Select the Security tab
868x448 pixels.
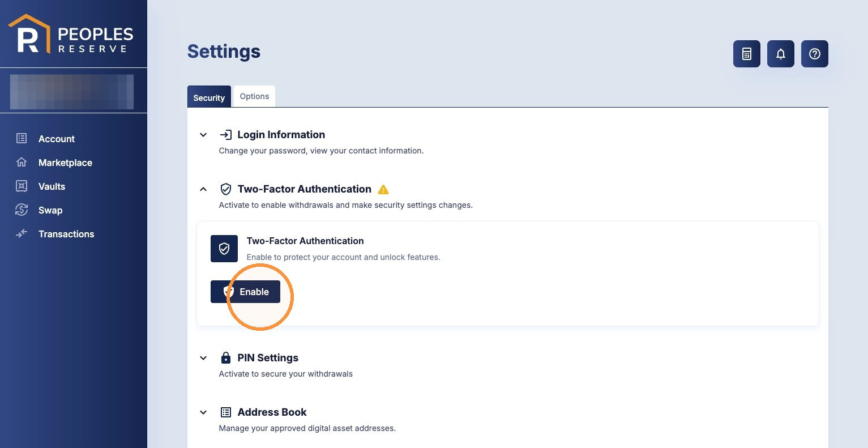click(209, 97)
